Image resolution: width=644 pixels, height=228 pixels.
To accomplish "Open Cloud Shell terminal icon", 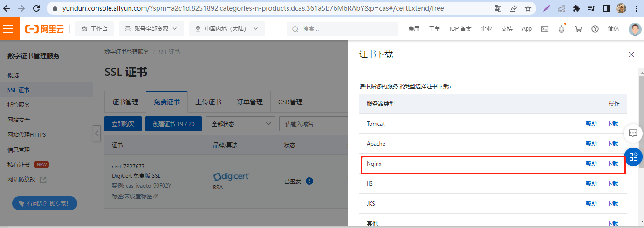I will click(x=545, y=29).
